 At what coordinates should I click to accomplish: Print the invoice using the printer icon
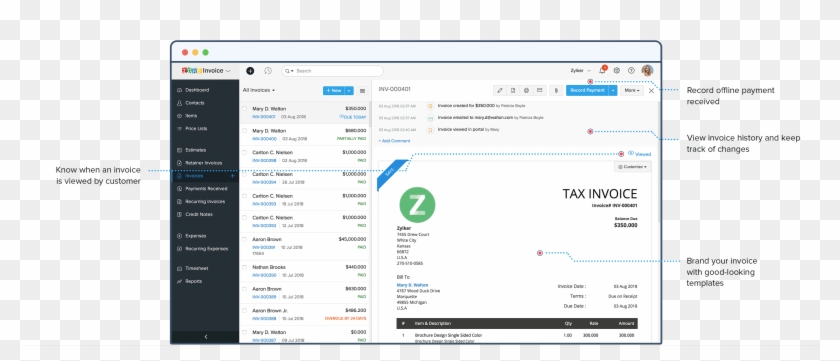[x=526, y=91]
